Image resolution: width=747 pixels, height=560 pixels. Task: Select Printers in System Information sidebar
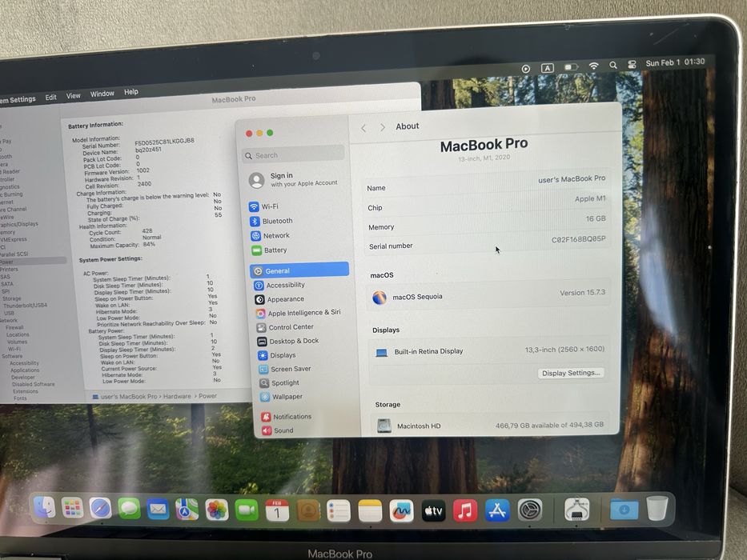pyautogui.click(x=9, y=270)
